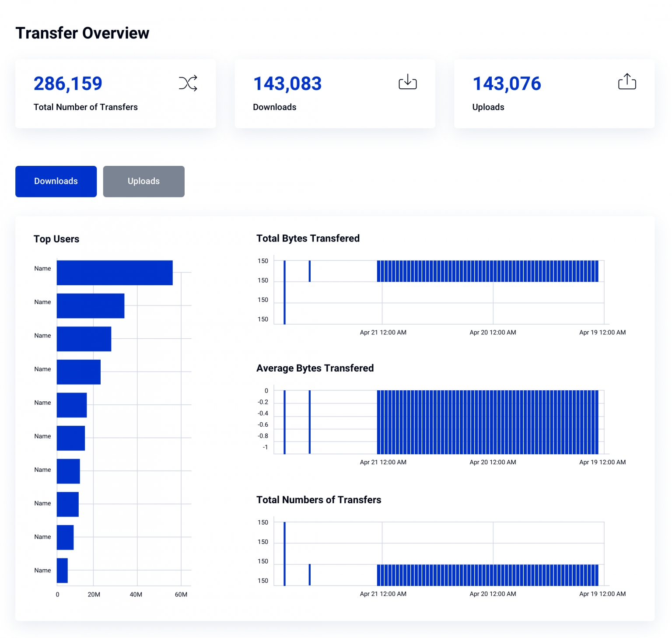The height and width of the screenshot is (638, 672).
Task: Click the longest bar in Top Users chart
Action: [x=115, y=273]
